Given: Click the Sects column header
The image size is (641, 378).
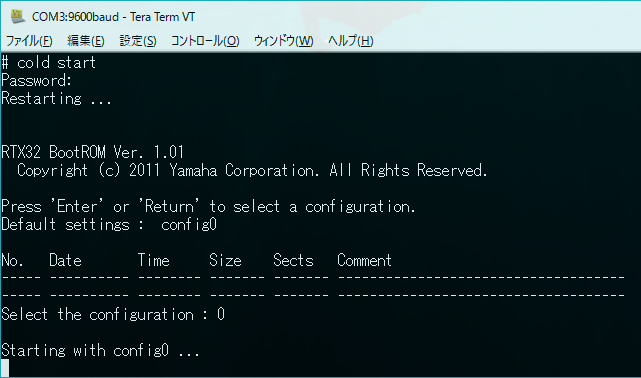Looking at the screenshot, I should pyautogui.click(x=293, y=260).
